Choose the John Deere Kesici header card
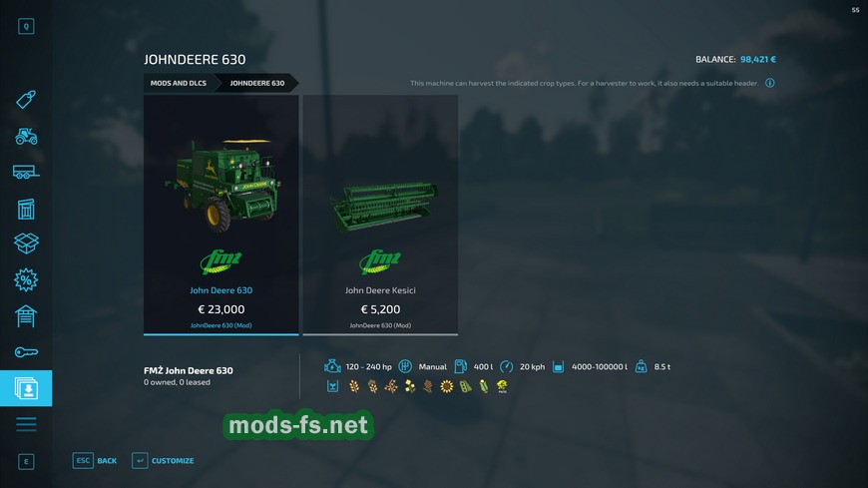Screen dimensions: 868x488 (x=380, y=215)
